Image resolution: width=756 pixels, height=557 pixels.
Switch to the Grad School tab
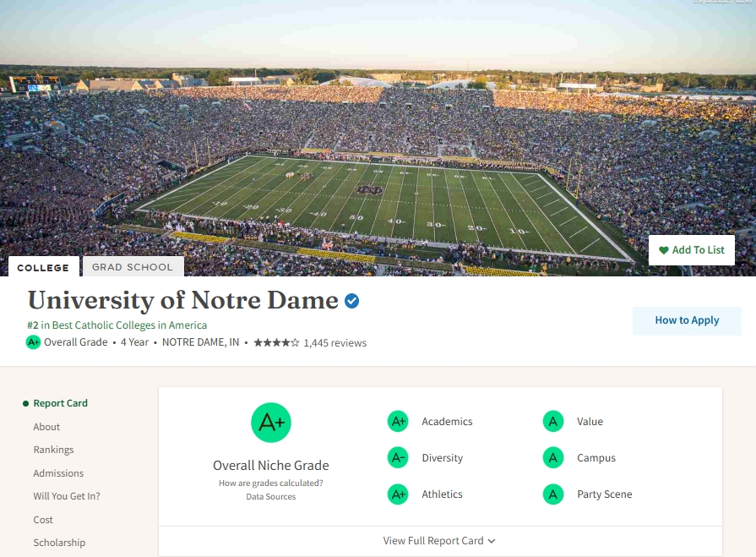[133, 267]
